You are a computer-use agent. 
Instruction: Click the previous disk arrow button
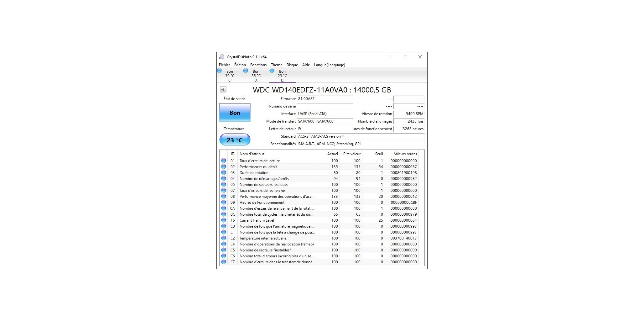click(223, 90)
